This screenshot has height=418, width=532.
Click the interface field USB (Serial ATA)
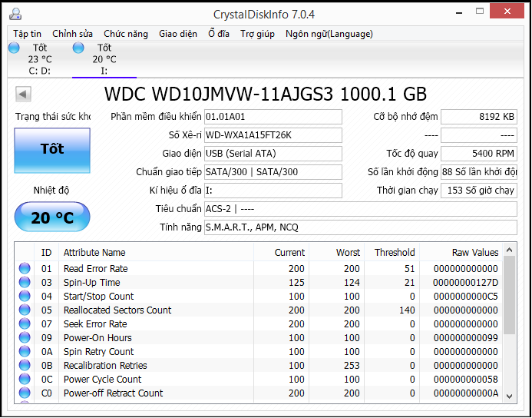coord(273,154)
